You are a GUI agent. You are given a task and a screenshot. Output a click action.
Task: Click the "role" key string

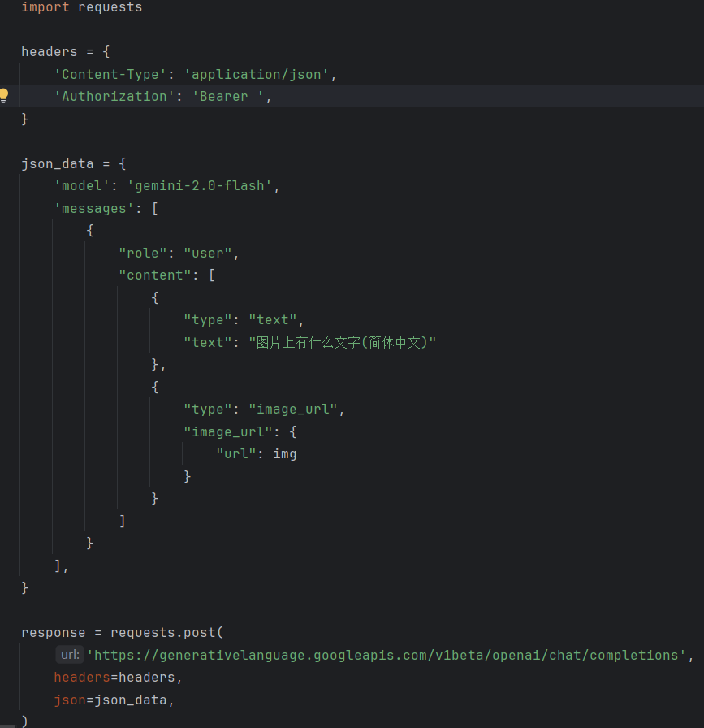coord(143,253)
